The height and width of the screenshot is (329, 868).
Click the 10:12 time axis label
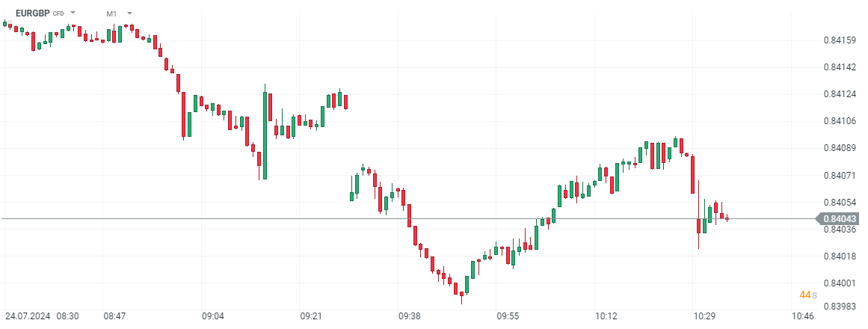606,317
